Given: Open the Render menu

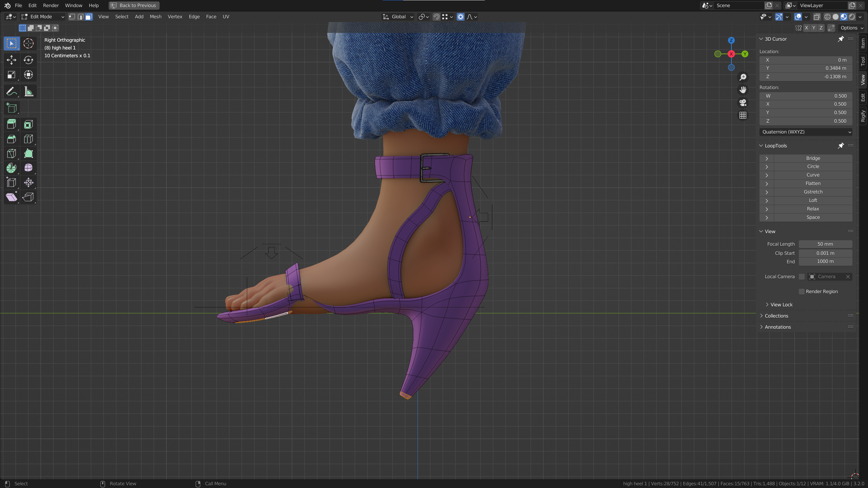Looking at the screenshot, I should click(51, 5).
